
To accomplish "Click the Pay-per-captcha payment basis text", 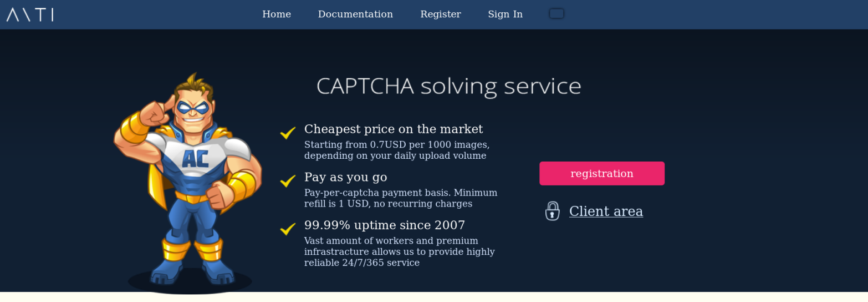I will point(400,198).
